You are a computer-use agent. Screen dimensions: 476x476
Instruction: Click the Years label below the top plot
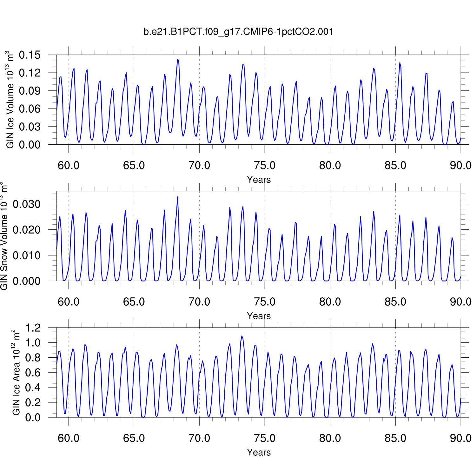259,180
